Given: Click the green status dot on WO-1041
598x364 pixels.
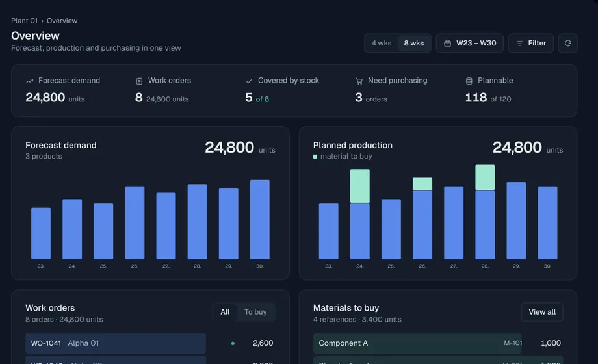Looking at the screenshot, I should tap(233, 343).
